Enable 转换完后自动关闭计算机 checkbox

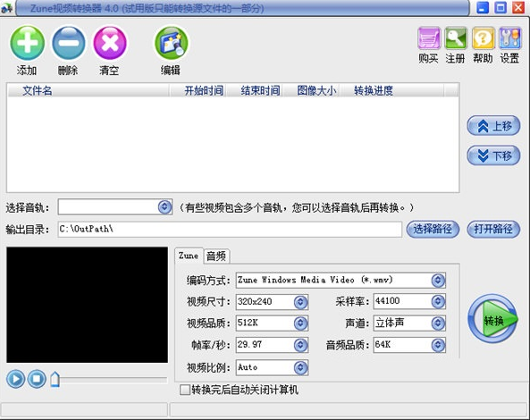pyautogui.click(x=185, y=390)
